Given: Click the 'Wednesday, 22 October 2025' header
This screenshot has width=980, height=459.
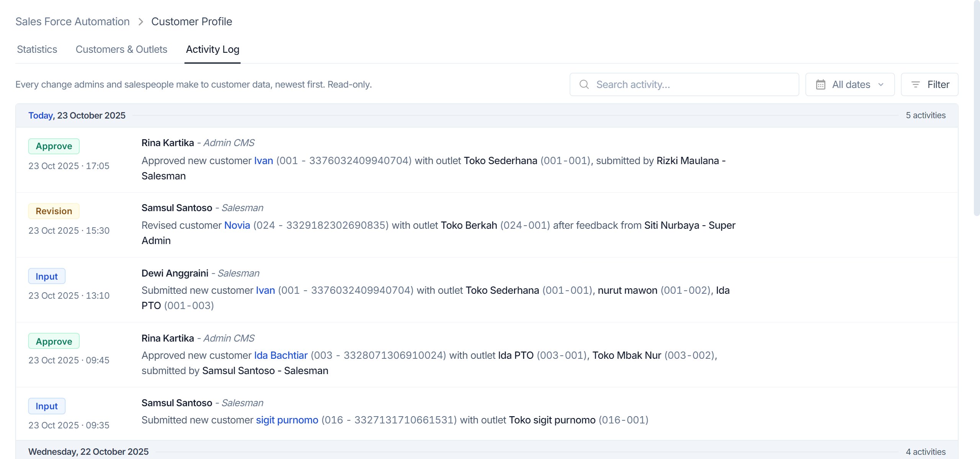Looking at the screenshot, I should [x=88, y=452].
